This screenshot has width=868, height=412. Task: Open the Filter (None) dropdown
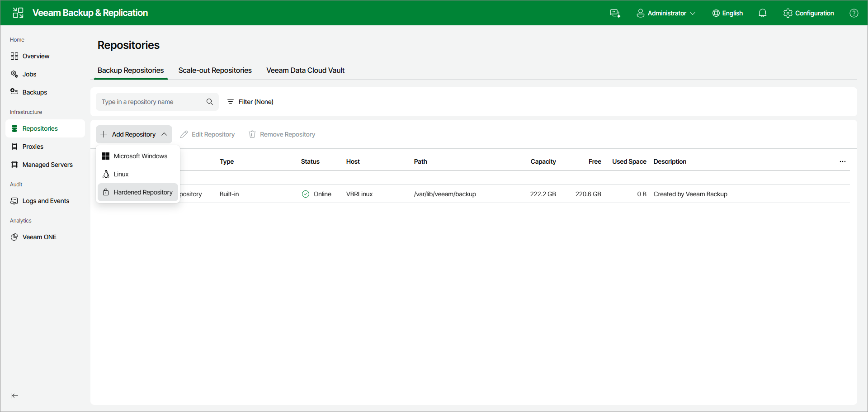(x=250, y=102)
